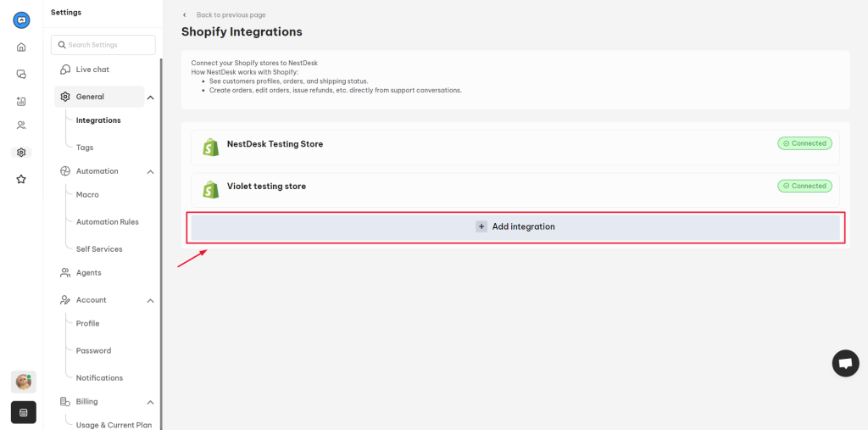Open the user avatar at bottom left
868x430 pixels.
click(23, 382)
